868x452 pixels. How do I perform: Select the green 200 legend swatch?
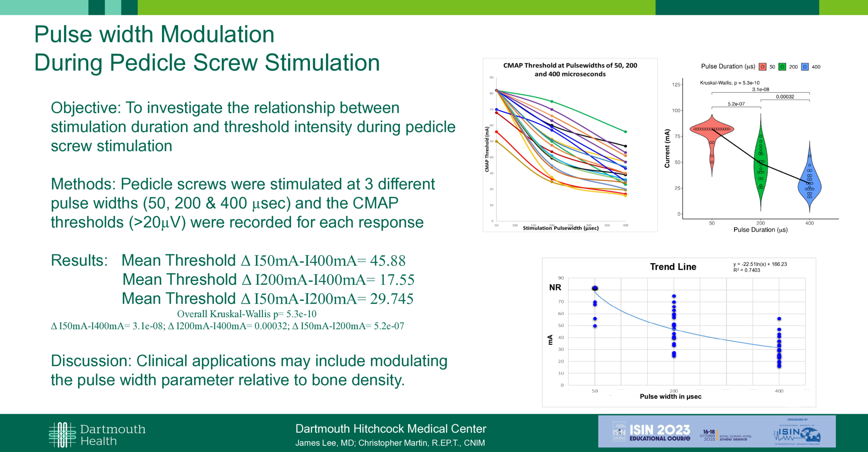(782, 67)
